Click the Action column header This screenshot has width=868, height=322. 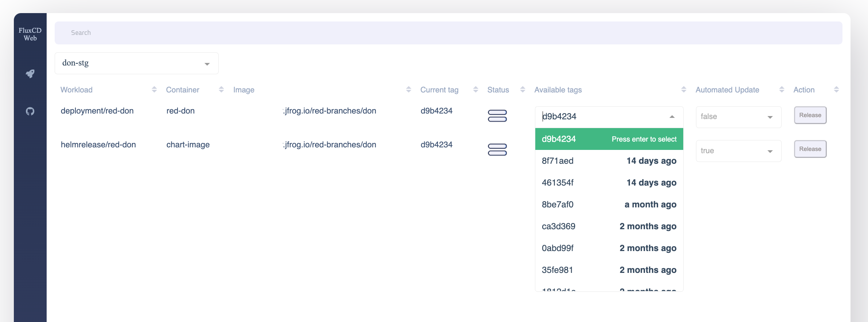[804, 90]
